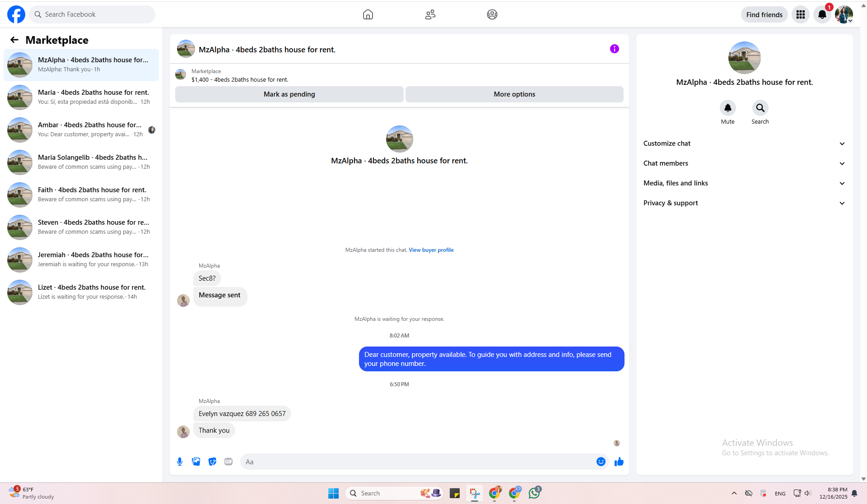
Task: Open the taskbar volume control
Action: point(808,493)
